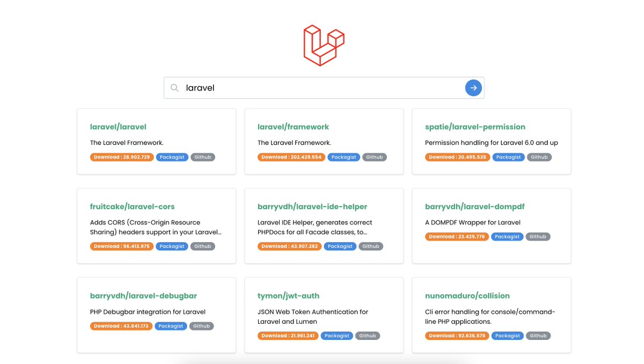Image resolution: width=644 pixels, height=364 pixels.
Task: Open the barryvdh/laravel-dompdf package title
Action: (x=475, y=206)
